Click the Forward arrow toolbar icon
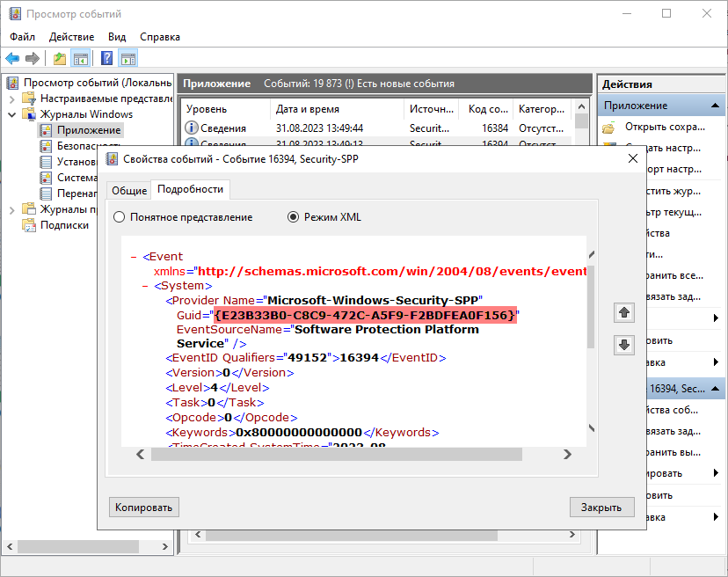Screen dimensions: 728x577 (32, 59)
